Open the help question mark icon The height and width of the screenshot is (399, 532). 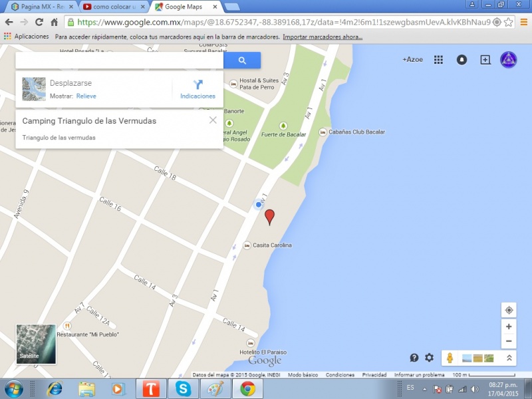click(x=414, y=358)
